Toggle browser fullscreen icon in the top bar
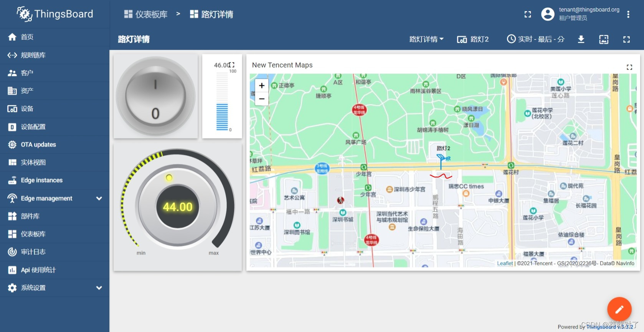The width and height of the screenshot is (644, 332). coord(528,14)
